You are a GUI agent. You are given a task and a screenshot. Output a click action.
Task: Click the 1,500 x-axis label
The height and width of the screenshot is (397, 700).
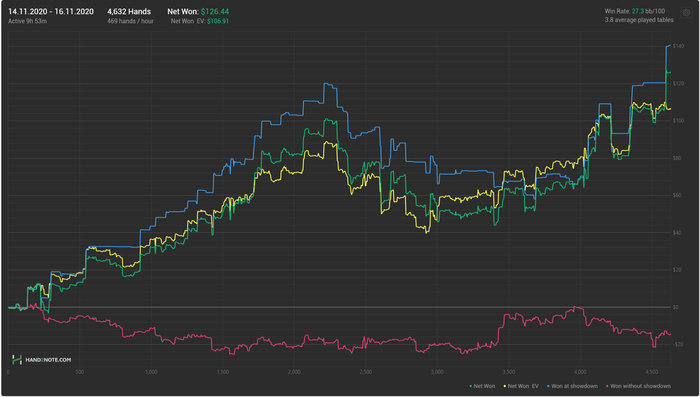222,372
